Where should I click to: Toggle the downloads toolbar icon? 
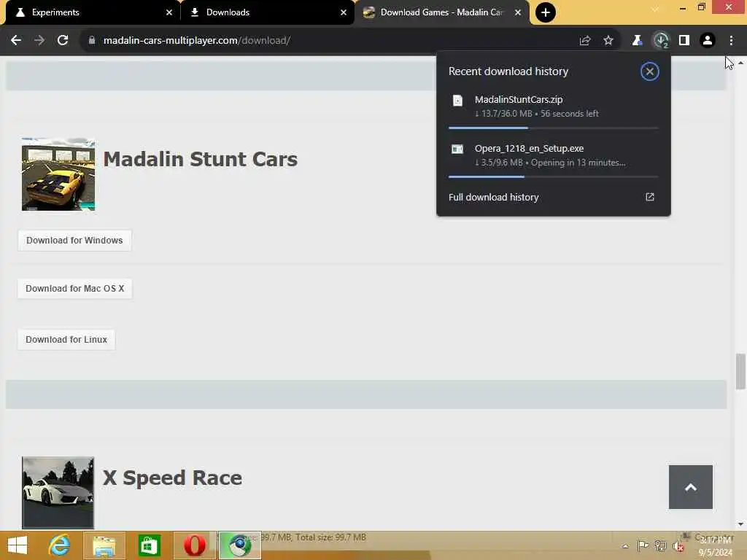click(661, 41)
